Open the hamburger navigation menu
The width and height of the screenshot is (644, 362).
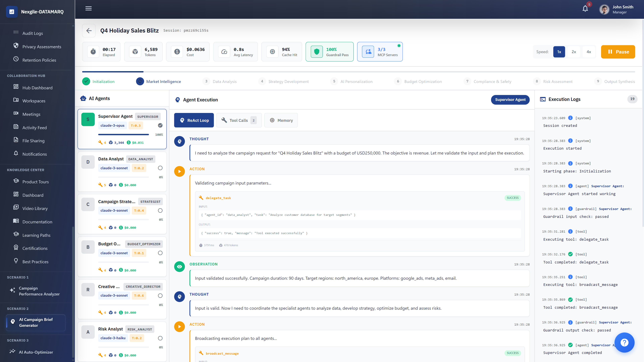88,8
